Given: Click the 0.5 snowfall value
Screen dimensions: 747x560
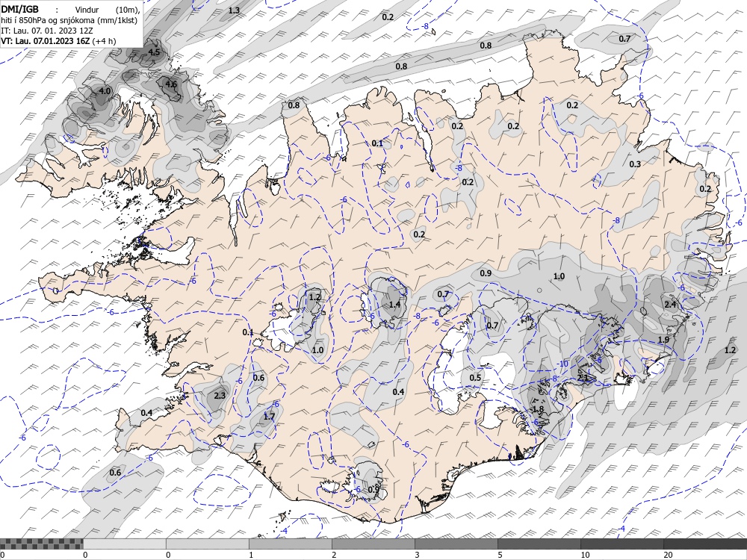Looking at the screenshot, I should [x=475, y=378].
